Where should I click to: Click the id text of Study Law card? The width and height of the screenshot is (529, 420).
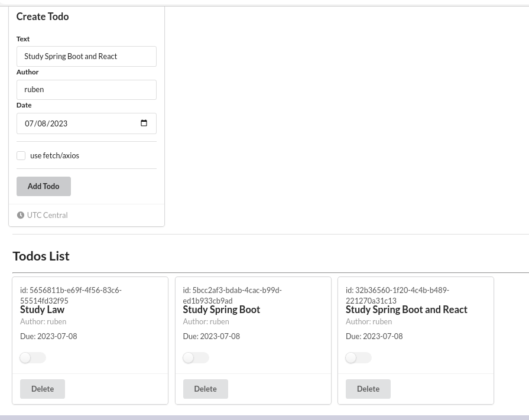point(71,295)
